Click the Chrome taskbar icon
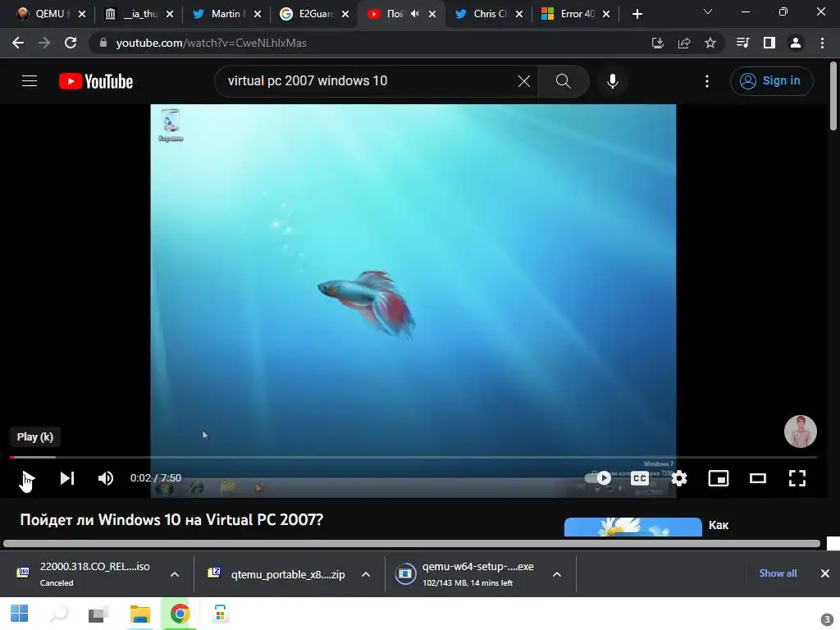The image size is (840, 630). [x=180, y=614]
